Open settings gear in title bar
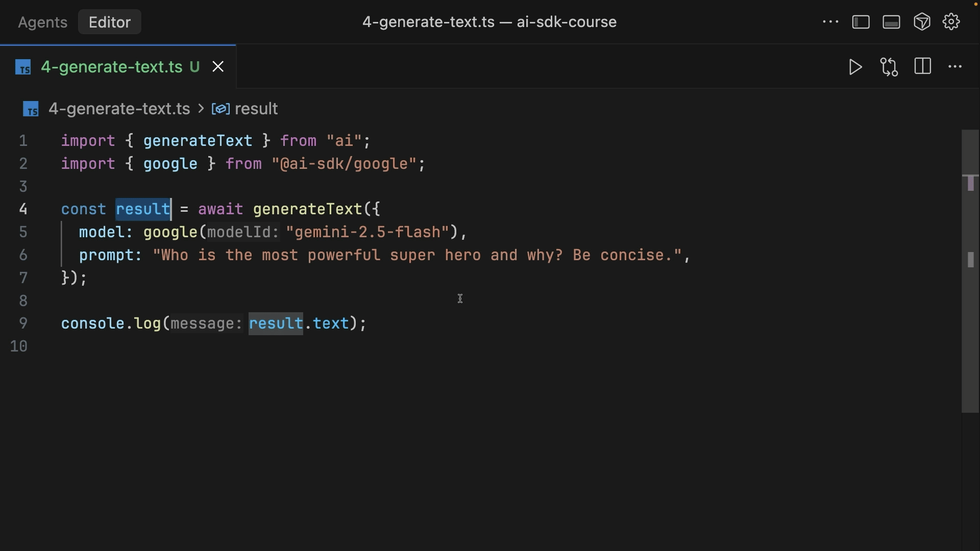This screenshot has width=980, height=551. pos(951,22)
